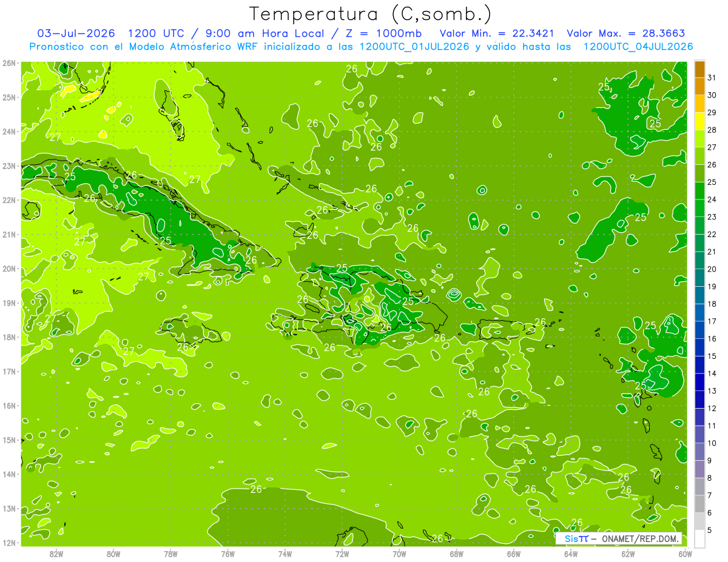Select the forecast date "03-Jul-2026"
The width and height of the screenshot is (728, 562).
[x=77, y=33]
